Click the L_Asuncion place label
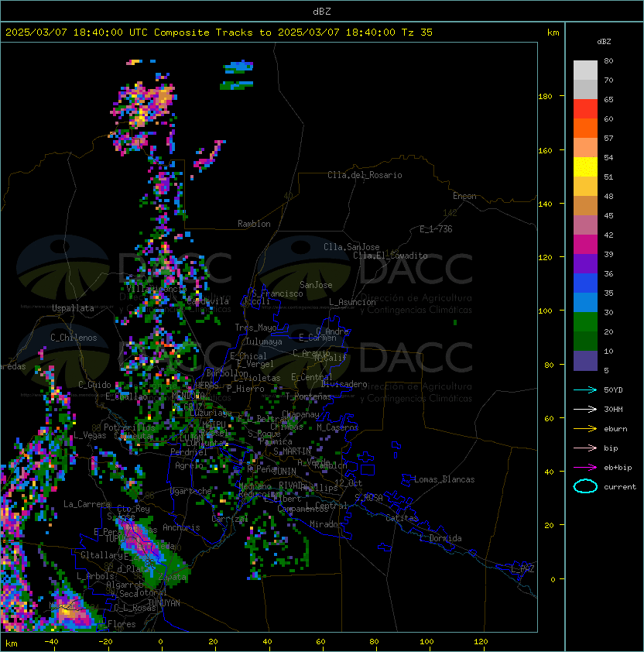Viewport: 644px width, 652px height. [x=352, y=302]
